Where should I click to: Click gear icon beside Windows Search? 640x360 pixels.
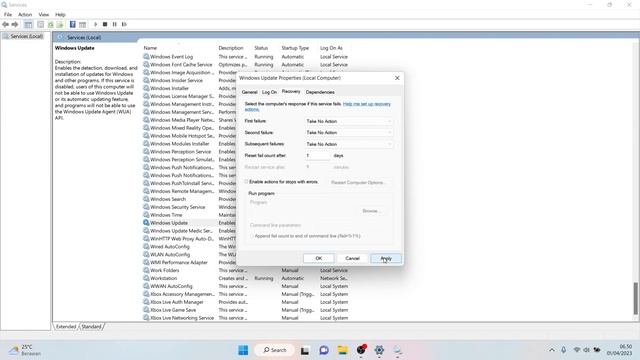(x=146, y=199)
